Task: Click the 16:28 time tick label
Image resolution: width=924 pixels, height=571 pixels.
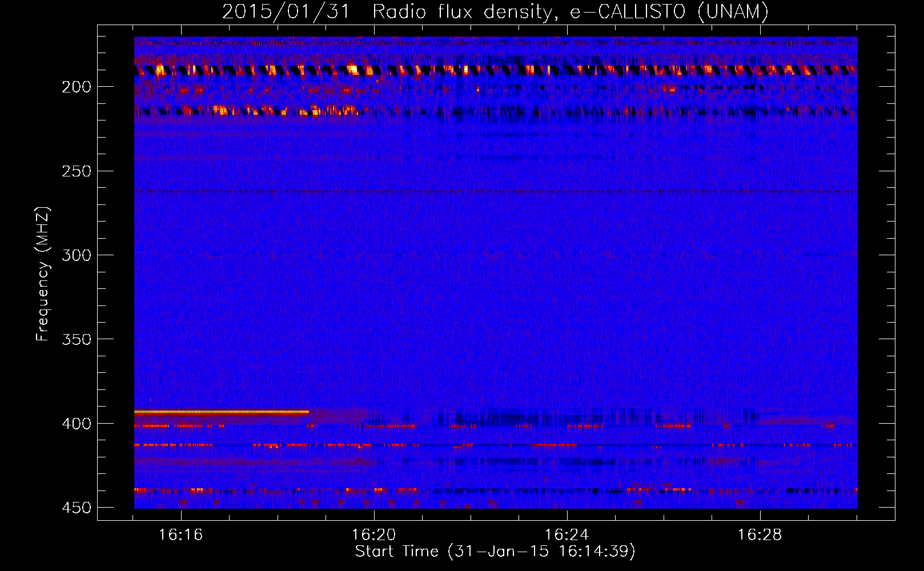Action: pos(760,535)
